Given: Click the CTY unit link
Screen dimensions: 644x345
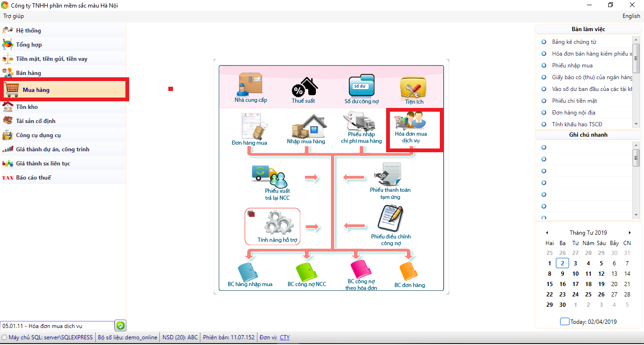Looking at the screenshot, I should point(285,337).
